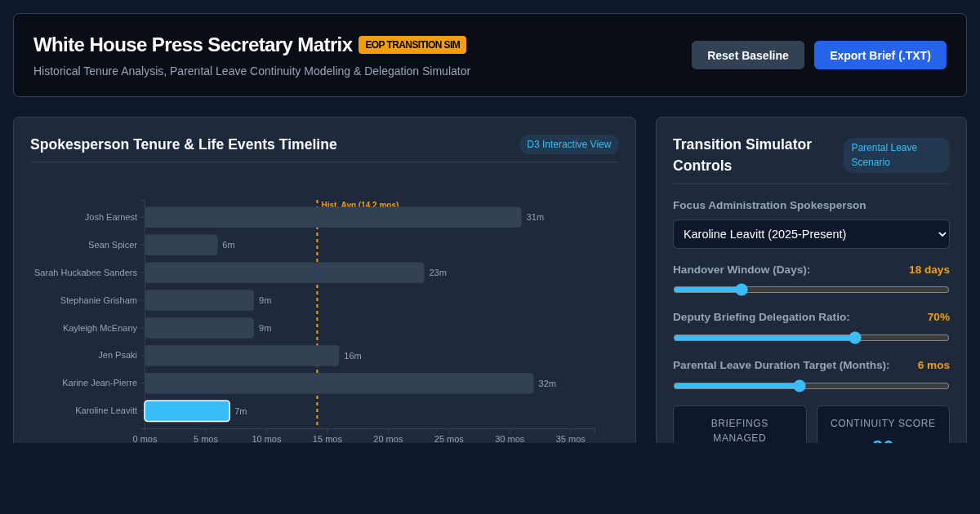Select Karoline Leavitt's highlighted 7m bar
The width and height of the screenshot is (980, 514).
(x=187, y=411)
